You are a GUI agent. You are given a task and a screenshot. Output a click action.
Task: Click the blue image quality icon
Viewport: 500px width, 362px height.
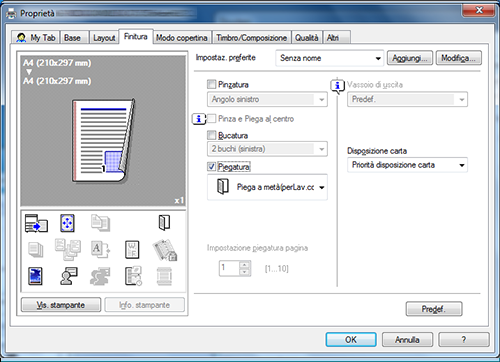coord(35,276)
